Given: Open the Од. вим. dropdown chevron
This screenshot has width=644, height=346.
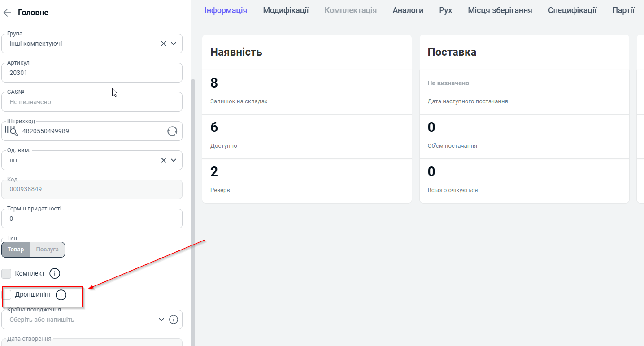Looking at the screenshot, I should (174, 160).
